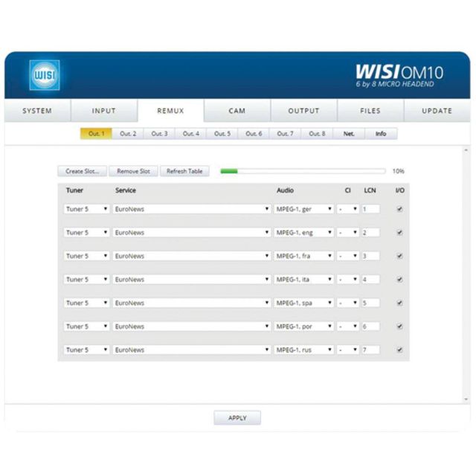476x476 pixels.
Task: Show the Info sub-tab
Action: 381,134
